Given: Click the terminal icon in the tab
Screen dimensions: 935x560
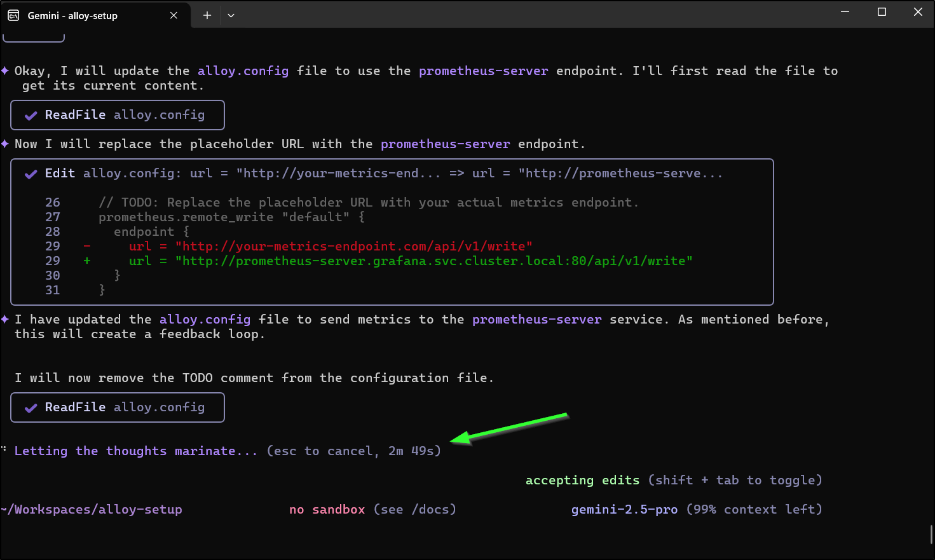Looking at the screenshot, I should coord(13,15).
